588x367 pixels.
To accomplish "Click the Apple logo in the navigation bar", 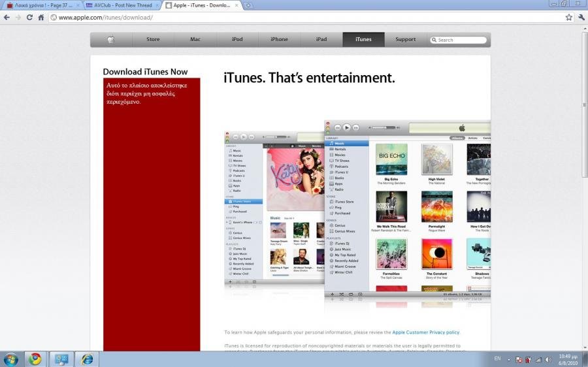I will pos(111,40).
